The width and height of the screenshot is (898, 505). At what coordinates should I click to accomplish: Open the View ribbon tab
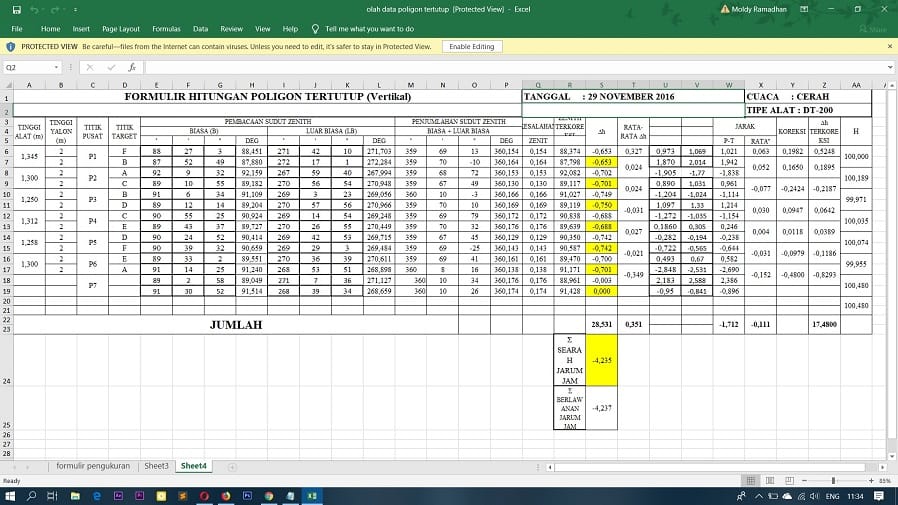[262, 29]
